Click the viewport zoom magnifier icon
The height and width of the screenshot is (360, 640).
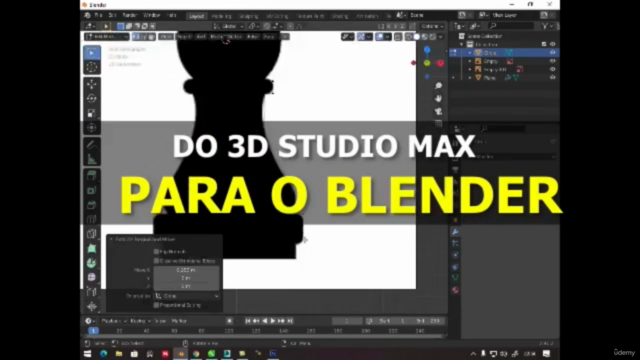click(x=438, y=86)
